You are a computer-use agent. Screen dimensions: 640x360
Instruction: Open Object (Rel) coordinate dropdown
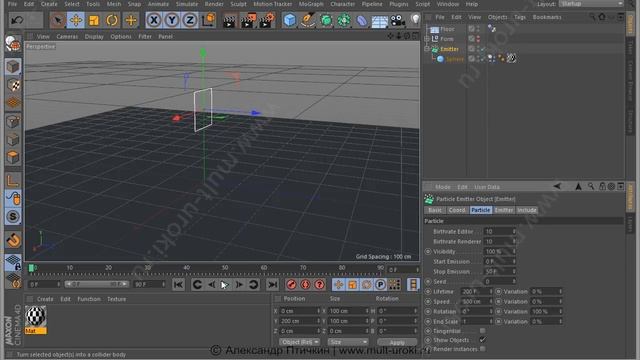point(300,342)
